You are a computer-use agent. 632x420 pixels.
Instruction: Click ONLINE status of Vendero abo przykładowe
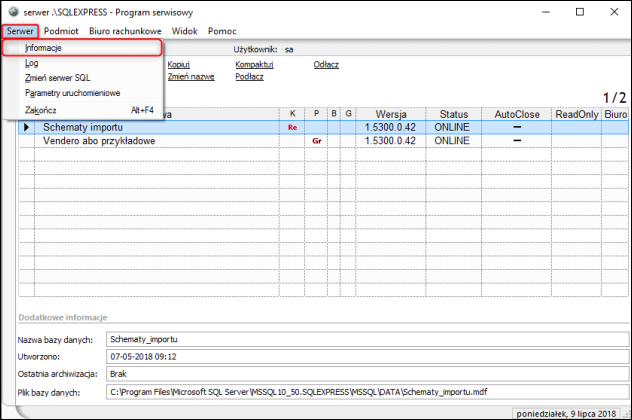[x=452, y=141]
